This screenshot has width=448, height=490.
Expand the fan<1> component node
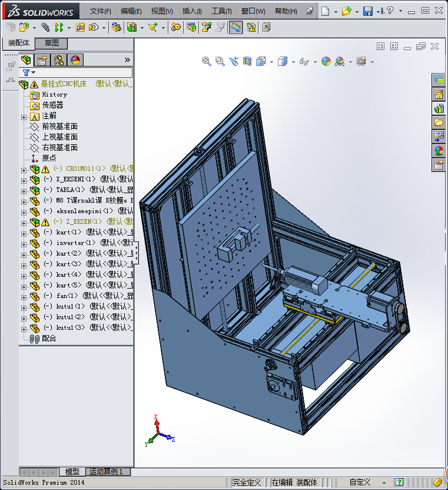point(24,297)
